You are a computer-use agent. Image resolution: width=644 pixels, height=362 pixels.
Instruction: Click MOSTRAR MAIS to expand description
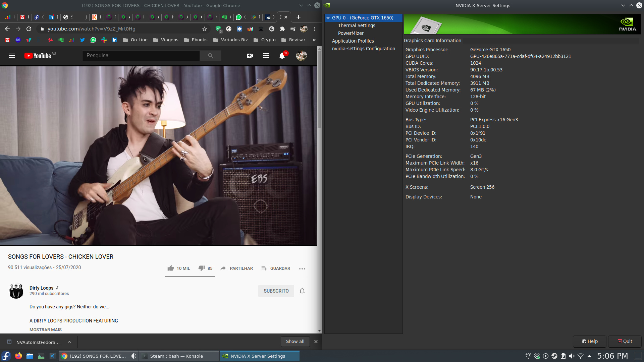(x=46, y=329)
